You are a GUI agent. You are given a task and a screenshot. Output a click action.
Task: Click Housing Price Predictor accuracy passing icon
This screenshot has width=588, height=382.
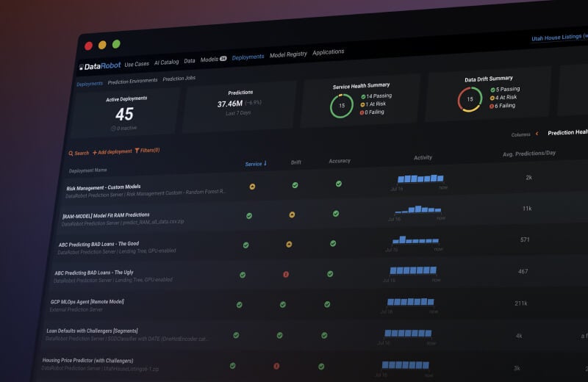coord(321,367)
